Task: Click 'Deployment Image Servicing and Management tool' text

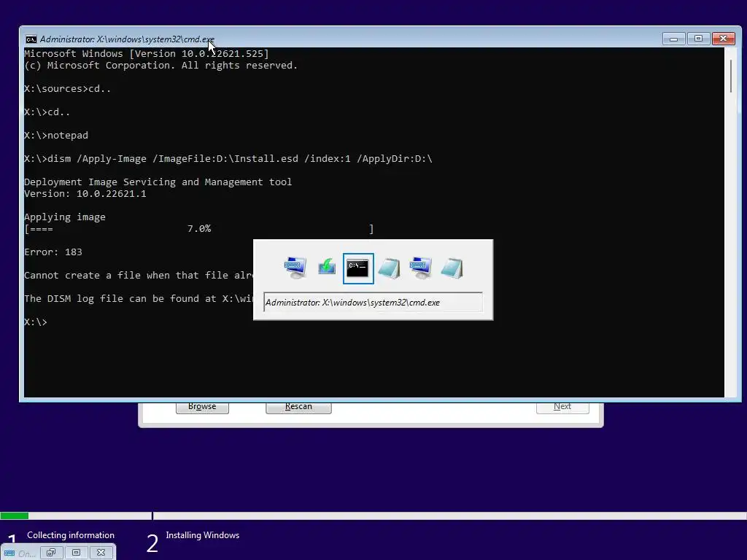Action: [158, 182]
